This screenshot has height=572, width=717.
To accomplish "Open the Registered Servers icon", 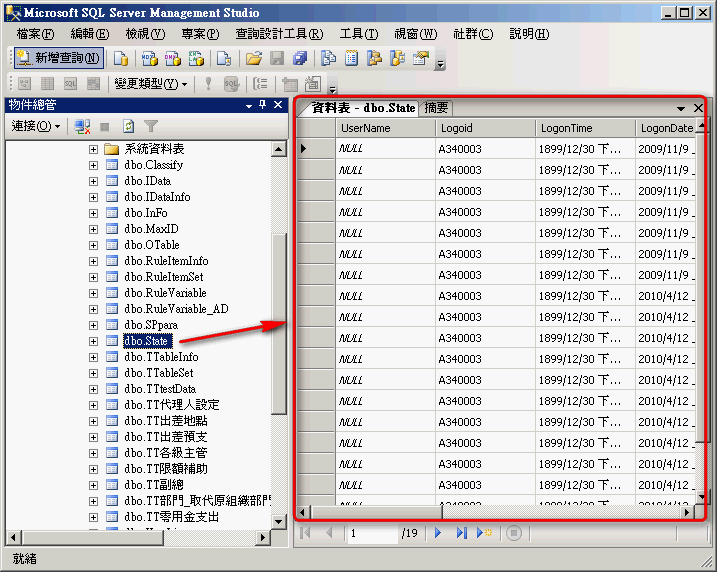I will [x=328, y=59].
